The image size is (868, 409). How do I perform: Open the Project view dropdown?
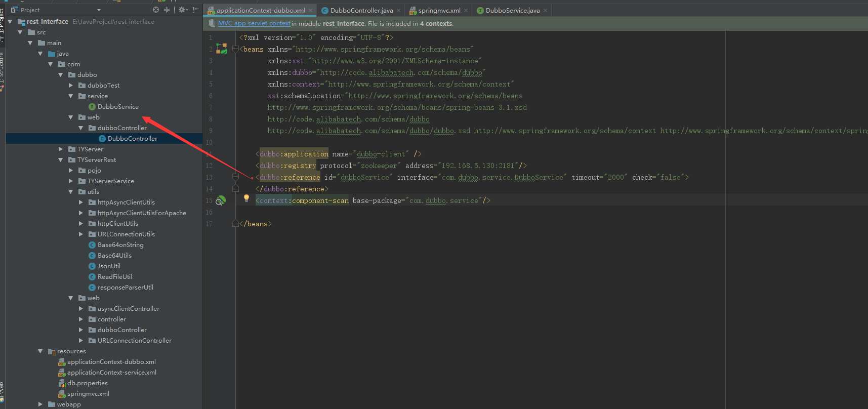pyautogui.click(x=99, y=10)
